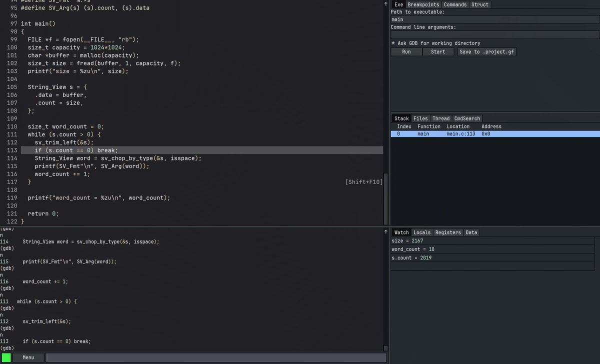The height and width of the screenshot is (364, 600).
Task: Click line 101 malloc statement
Action: coord(83,55)
